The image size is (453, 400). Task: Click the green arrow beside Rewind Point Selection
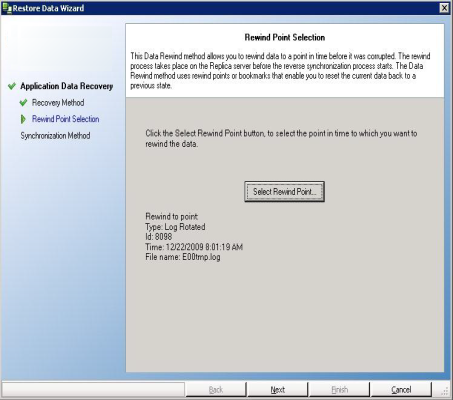(x=23, y=119)
